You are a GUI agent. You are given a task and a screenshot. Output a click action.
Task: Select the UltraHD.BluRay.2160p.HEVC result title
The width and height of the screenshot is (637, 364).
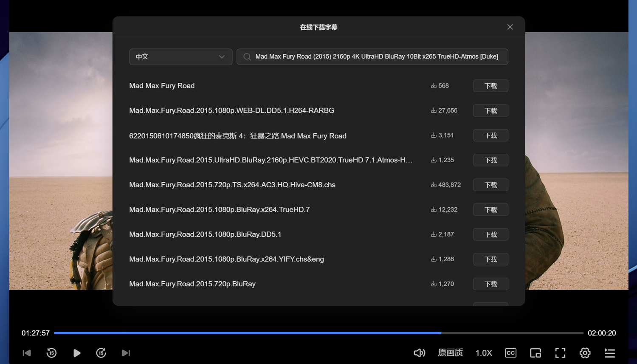[x=271, y=160]
